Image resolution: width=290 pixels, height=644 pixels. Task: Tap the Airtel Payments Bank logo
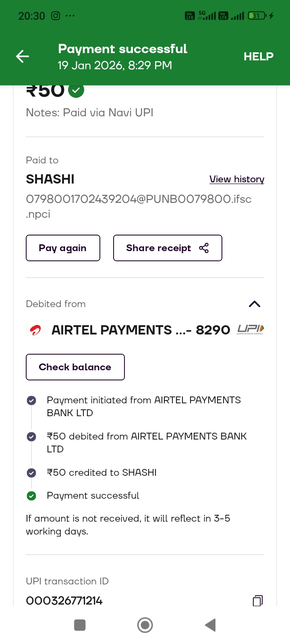(x=35, y=330)
